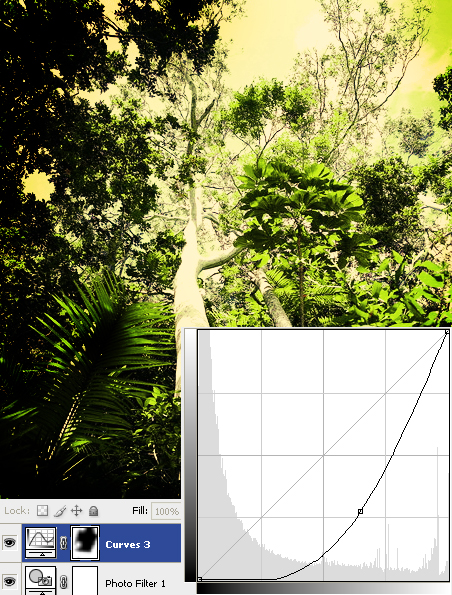The image size is (452, 595).
Task: Click the Curves 3 mask link chain icon
Action: (x=63, y=543)
